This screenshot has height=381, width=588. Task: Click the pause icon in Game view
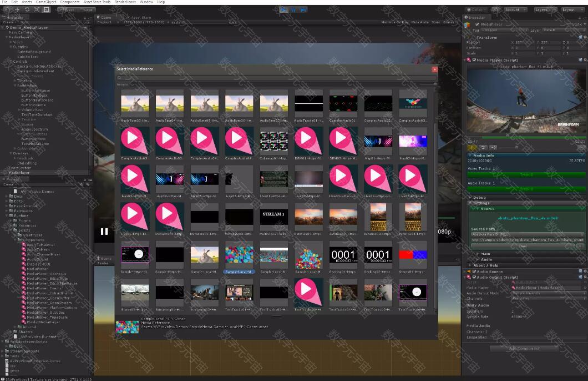104,232
